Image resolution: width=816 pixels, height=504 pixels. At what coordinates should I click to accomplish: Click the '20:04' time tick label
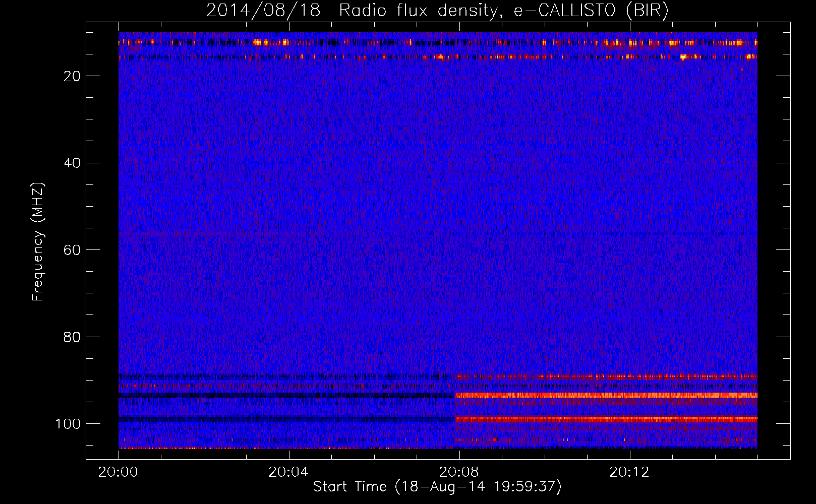point(288,472)
